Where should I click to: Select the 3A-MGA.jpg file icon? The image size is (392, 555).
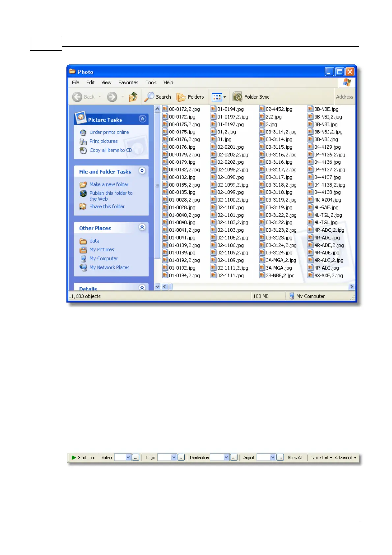pyautogui.click(x=262, y=268)
